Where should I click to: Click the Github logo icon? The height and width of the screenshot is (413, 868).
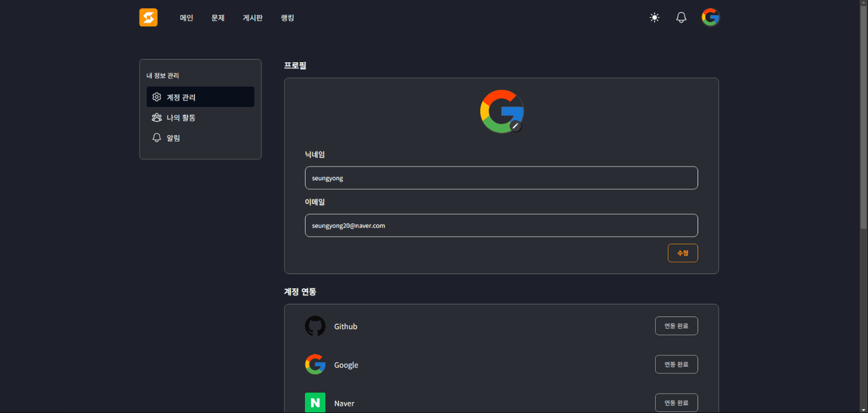[315, 326]
